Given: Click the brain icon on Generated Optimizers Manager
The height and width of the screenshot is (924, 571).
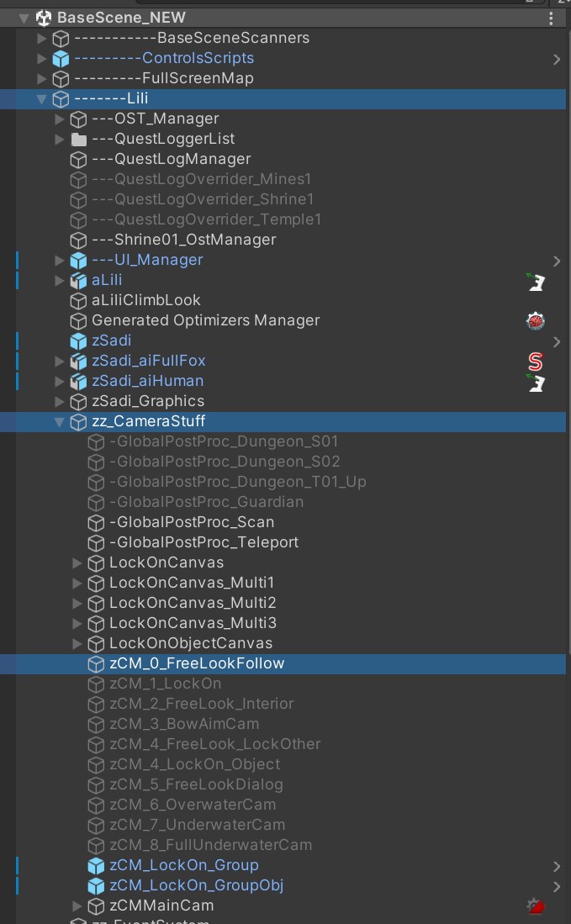Looking at the screenshot, I should tap(536, 320).
